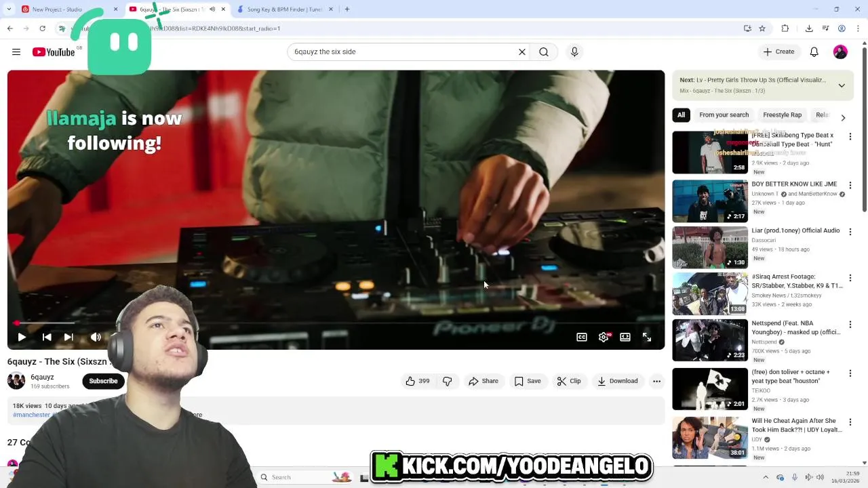Download the video
This screenshot has width=868, height=488.
coord(618,381)
